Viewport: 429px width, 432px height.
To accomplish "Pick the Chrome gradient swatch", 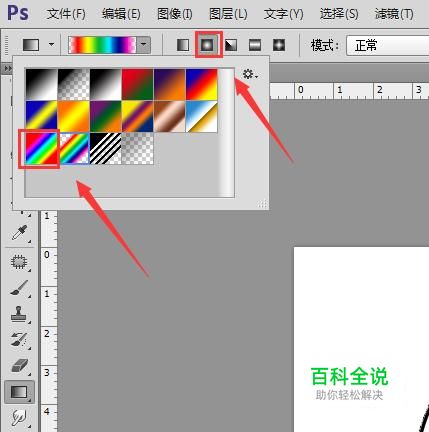I will pyautogui.click(x=202, y=117).
